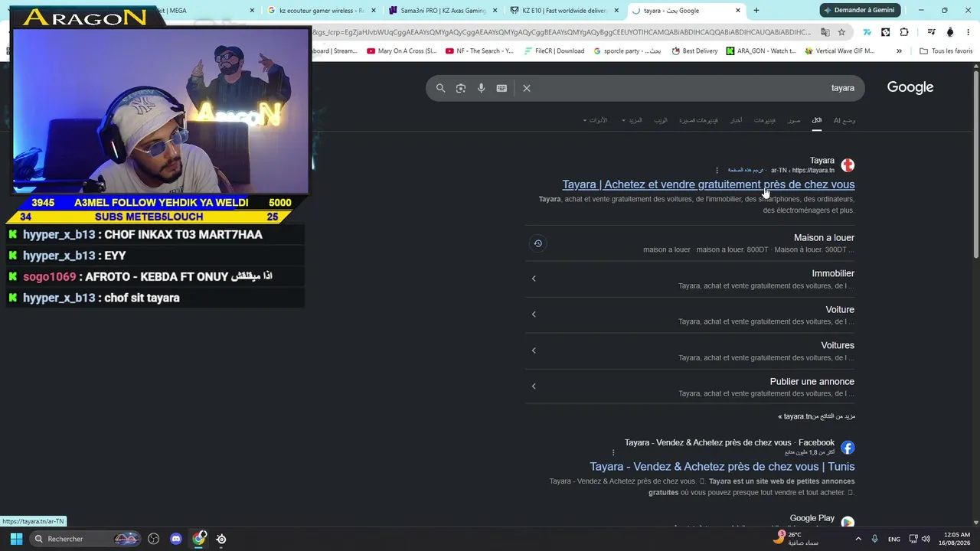Launch Discord from the taskbar
The width and height of the screenshot is (980, 551).
tap(176, 539)
